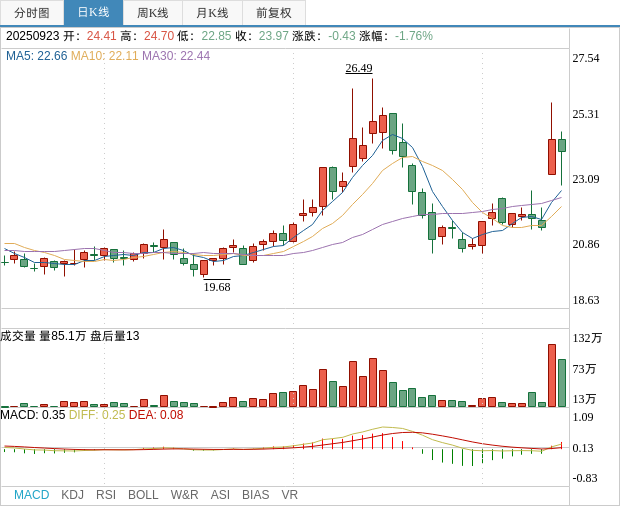Click the 涨幅 -1.76% value
This screenshot has width=620, height=506.
(x=396, y=36)
